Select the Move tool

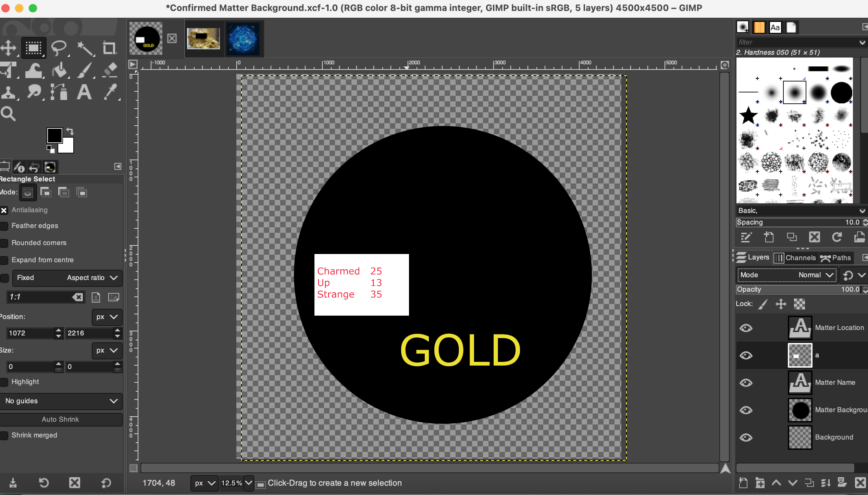(x=8, y=48)
